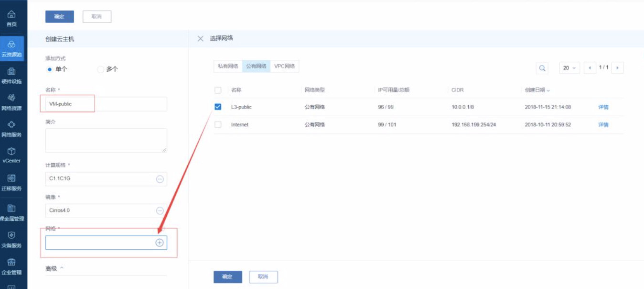Click CIDR value 192.168.199.254/24
This screenshot has height=289, width=644.
473,125
